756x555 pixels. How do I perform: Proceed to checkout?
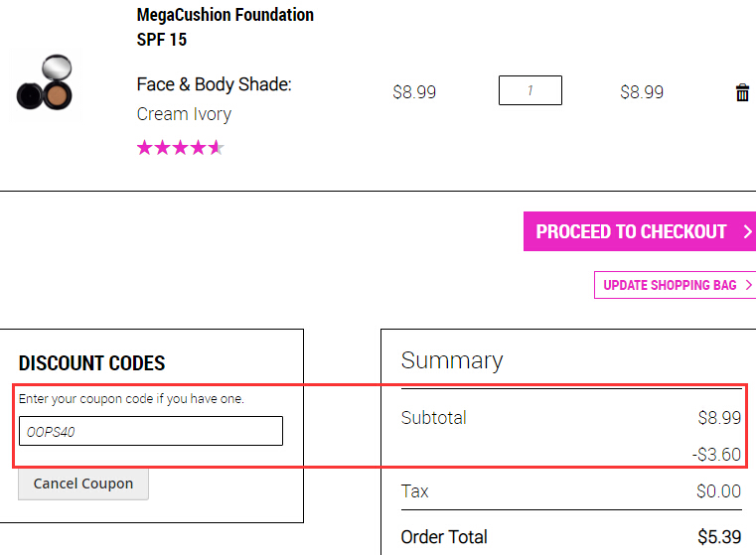(640, 231)
